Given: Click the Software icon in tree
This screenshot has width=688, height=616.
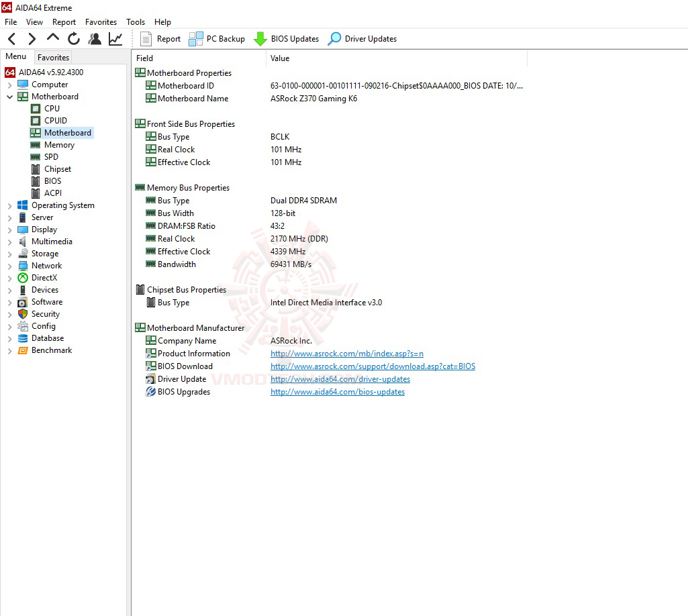Looking at the screenshot, I should (x=22, y=302).
